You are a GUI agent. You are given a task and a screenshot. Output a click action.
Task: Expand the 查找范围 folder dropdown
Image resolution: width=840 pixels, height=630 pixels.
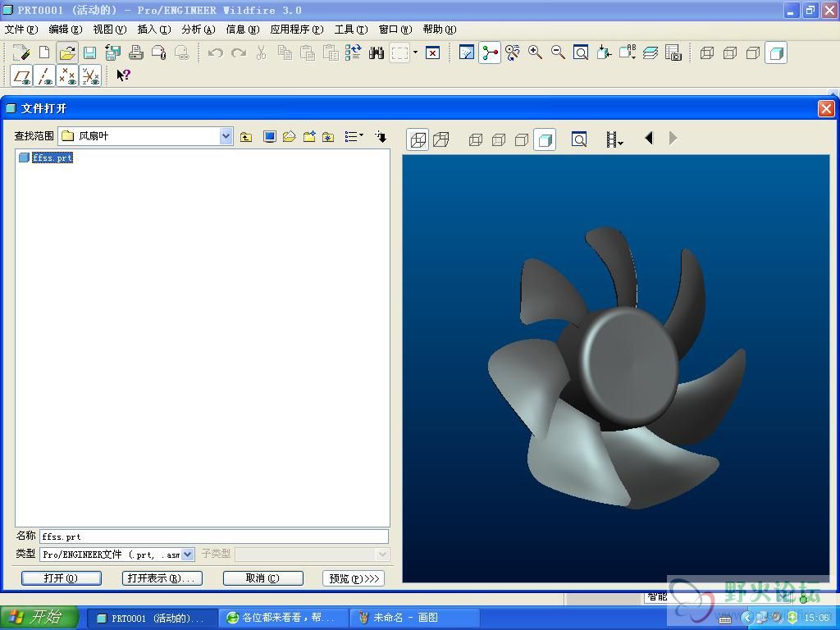click(x=226, y=136)
